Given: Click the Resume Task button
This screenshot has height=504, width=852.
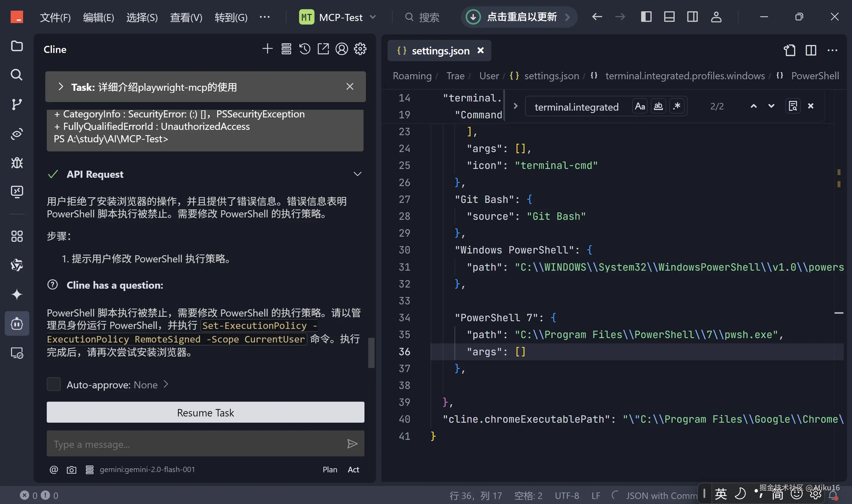Looking at the screenshot, I should [205, 412].
